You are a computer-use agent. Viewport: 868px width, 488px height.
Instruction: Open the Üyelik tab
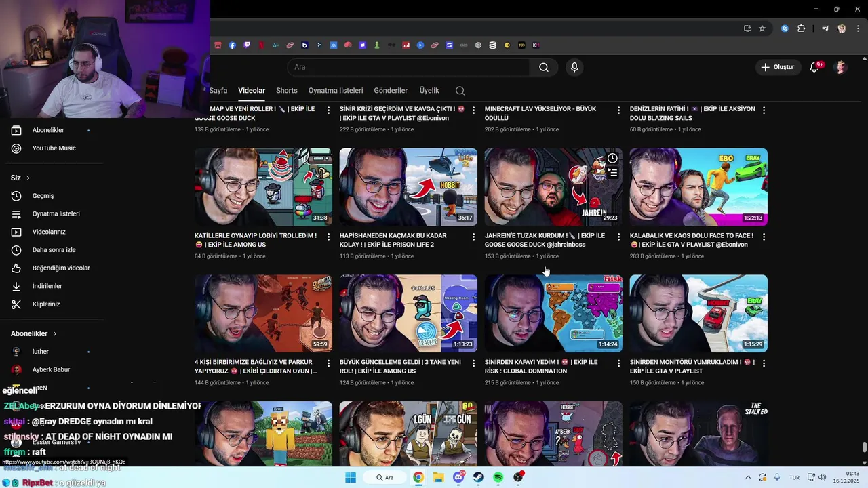click(429, 90)
